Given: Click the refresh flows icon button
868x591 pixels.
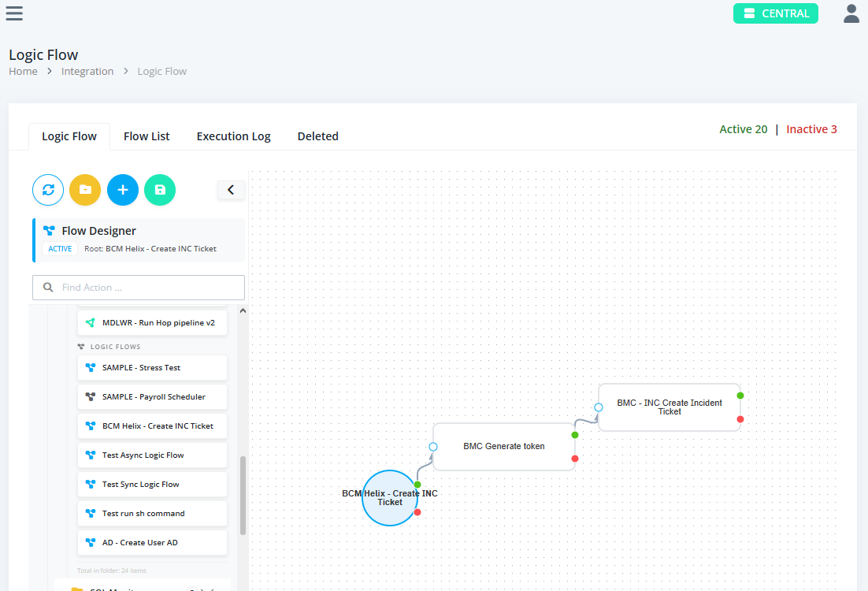Looking at the screenshot, I should coord(48,190).
